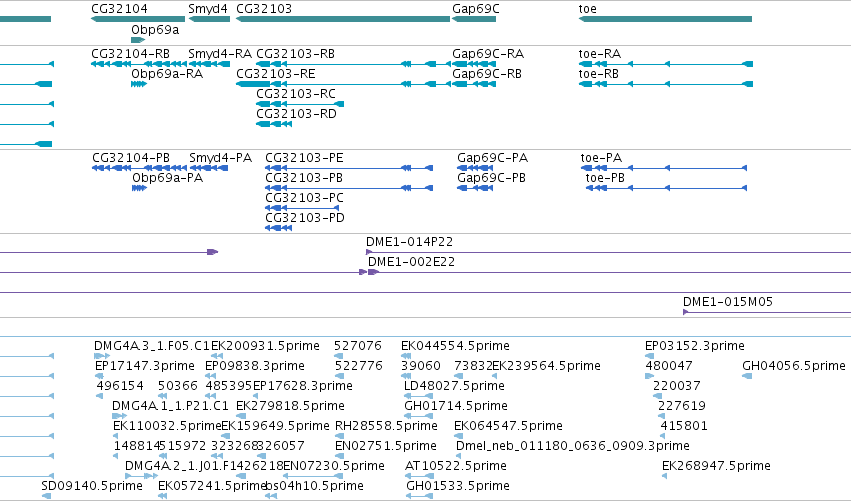Select the CG32103-RB transcript label

[x=295, y=54]
